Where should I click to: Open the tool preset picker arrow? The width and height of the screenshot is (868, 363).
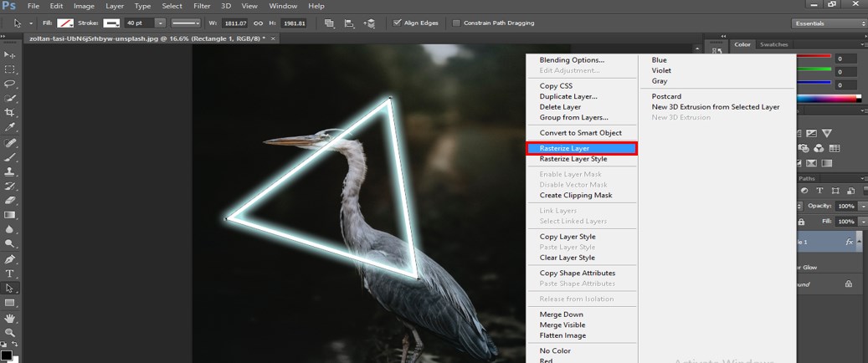(x=31, y=23)
